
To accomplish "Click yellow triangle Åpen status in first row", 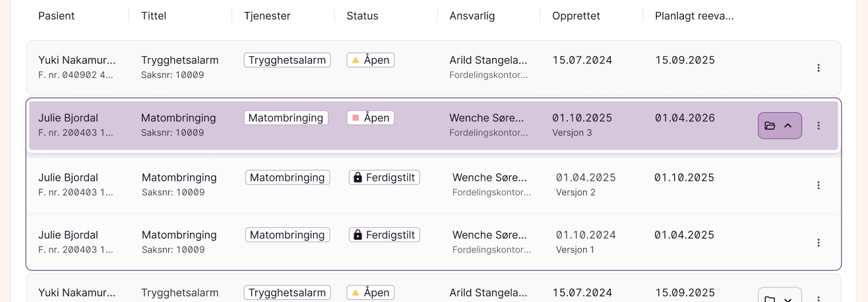I will 370,60.
